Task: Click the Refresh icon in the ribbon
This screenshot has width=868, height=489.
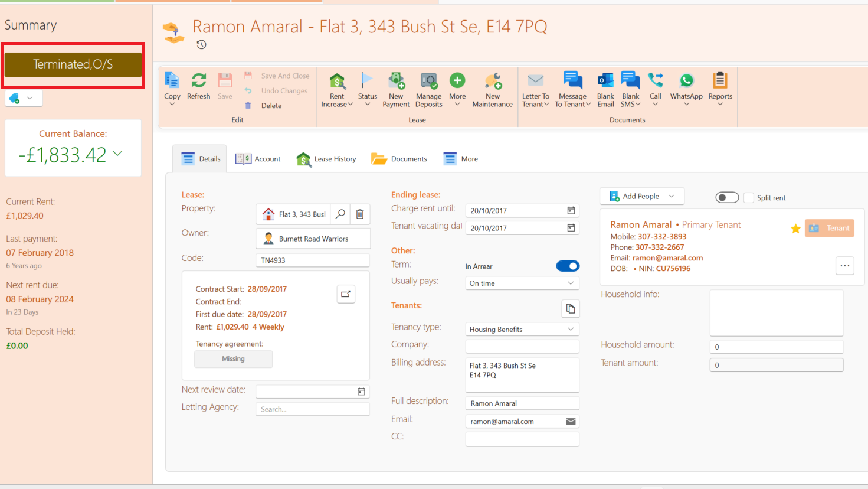Action: (x=198, y=80)
